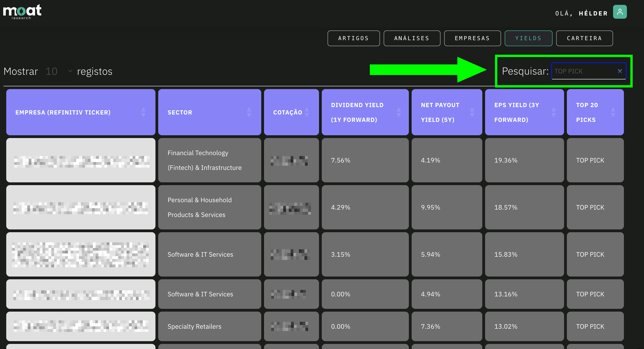The height and width of the screenshot is (349, 644).
Task: Open blurred company in Personal & Household row
Action: click(81, 207)
